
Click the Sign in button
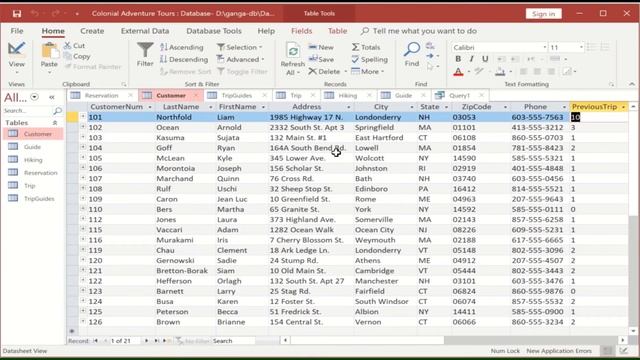coord(544,14)
